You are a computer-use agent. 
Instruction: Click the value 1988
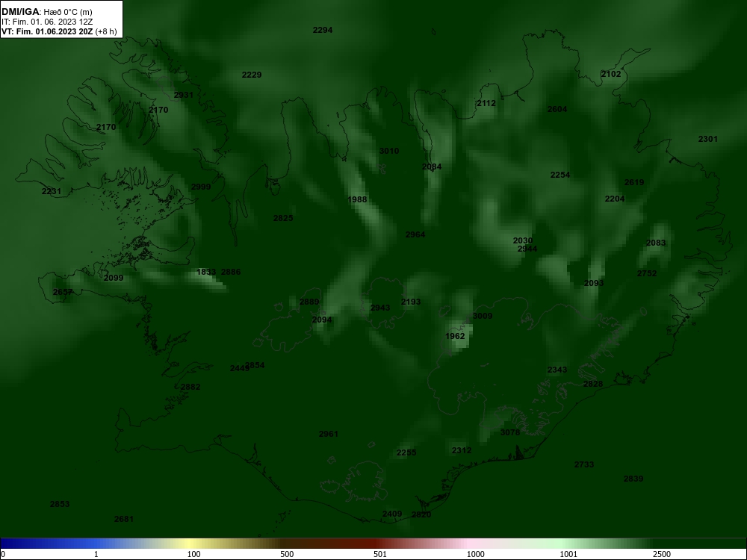click(357, 199)
